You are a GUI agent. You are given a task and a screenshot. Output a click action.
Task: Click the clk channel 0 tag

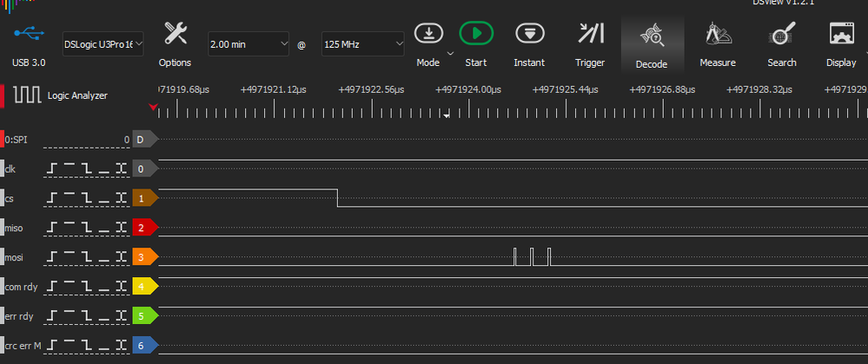[145, 169]
